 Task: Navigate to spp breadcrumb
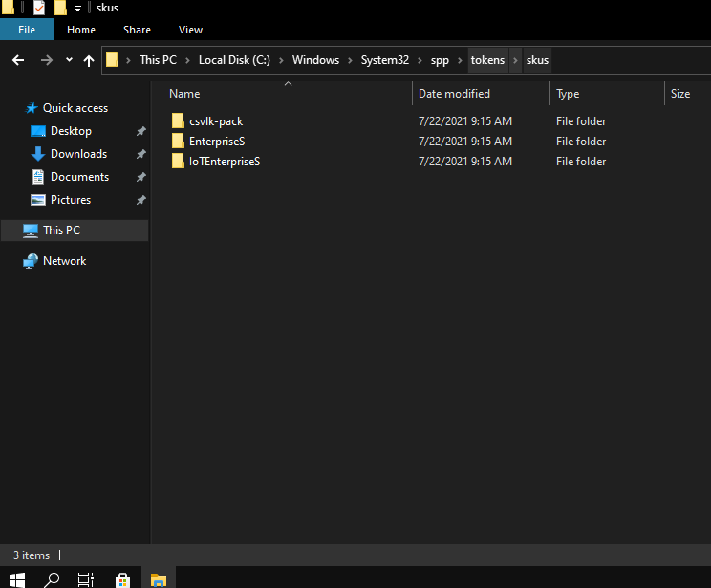(x=440, y=60)
